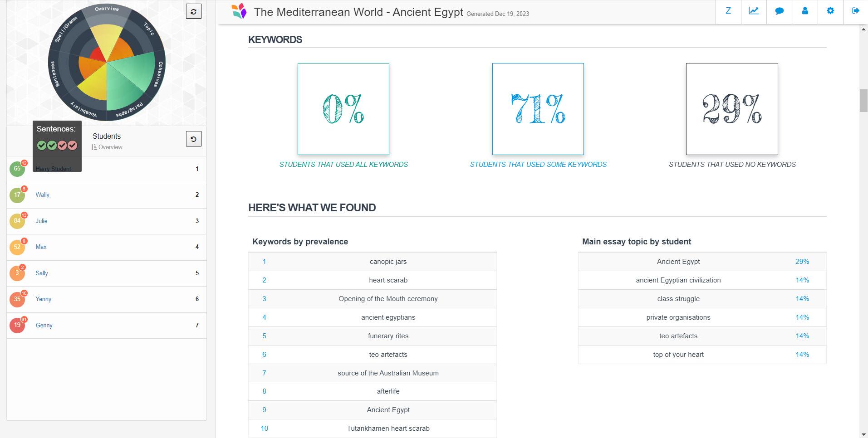Open the Overview sort order dropdown under Students
Image resolution: width=868 pixels, height=438 pixels.
click(x=107, y=147)
